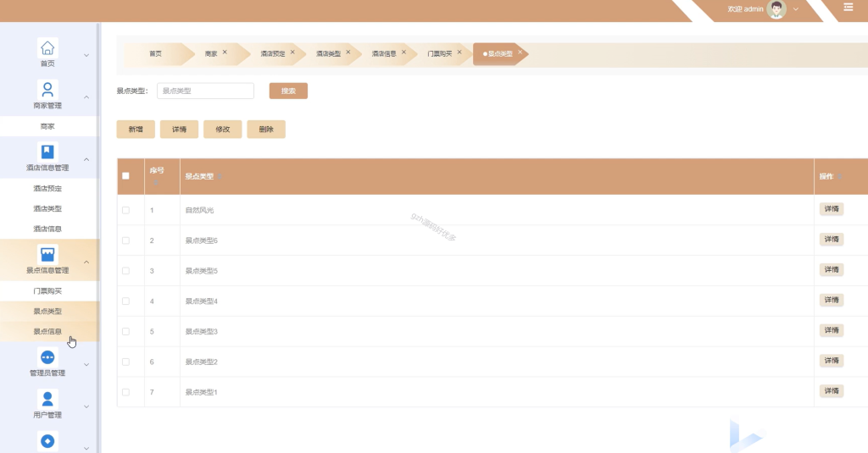
Task: Switch to the 酒店预定 tab
Action: click(x=272, y=53)
